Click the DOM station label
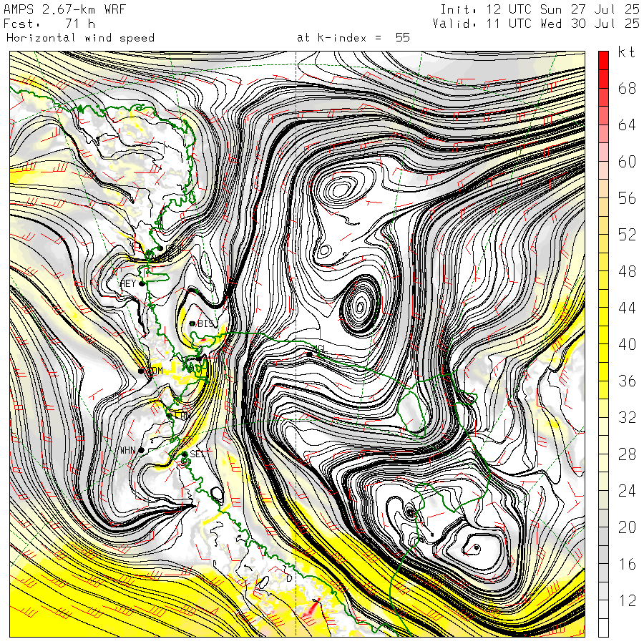The height and width of the screenshot is (644, 644). [x=155, y=371]
